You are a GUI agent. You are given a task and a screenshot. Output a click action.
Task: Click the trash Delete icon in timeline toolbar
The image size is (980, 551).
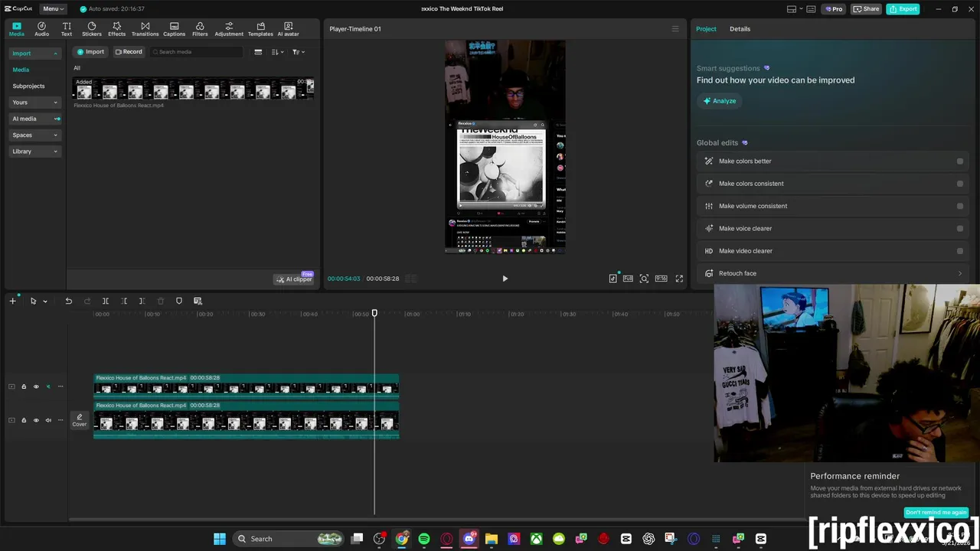161,301
